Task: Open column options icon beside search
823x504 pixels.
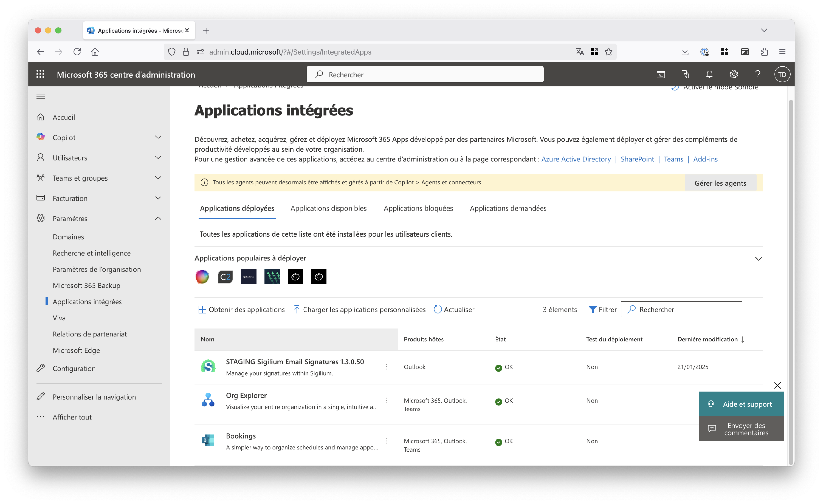Action: [x=752, y=309]
